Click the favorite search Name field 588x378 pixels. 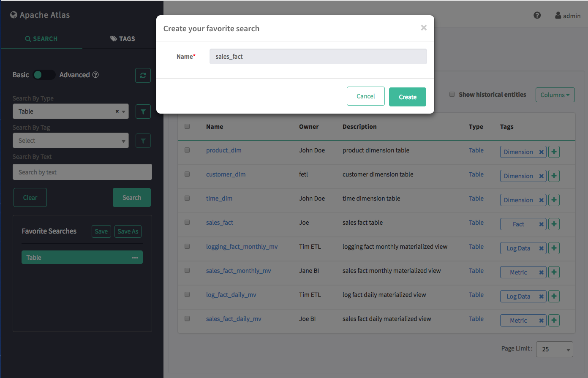coord(318,57)
